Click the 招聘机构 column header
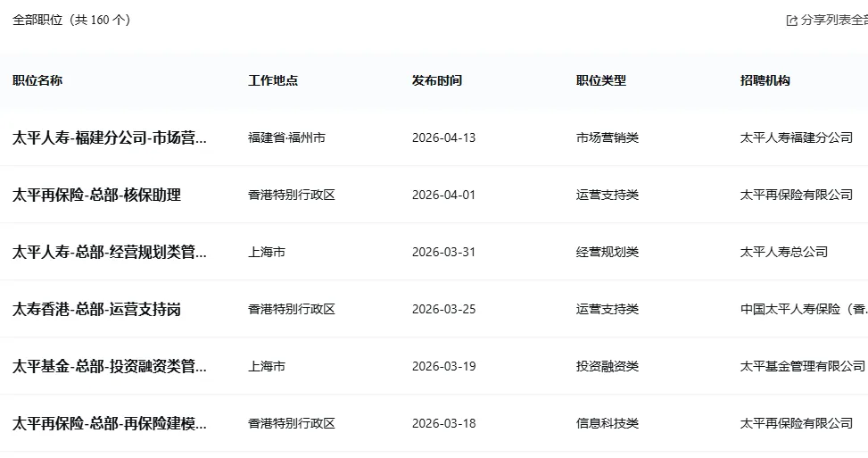The width and height of the screenshot is (868, 458). [765, 80]
